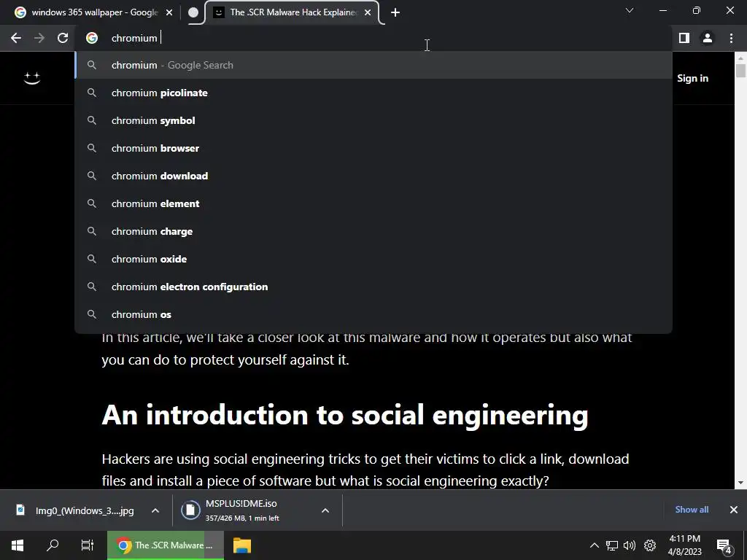Click the Sign in link

[692, 78]
